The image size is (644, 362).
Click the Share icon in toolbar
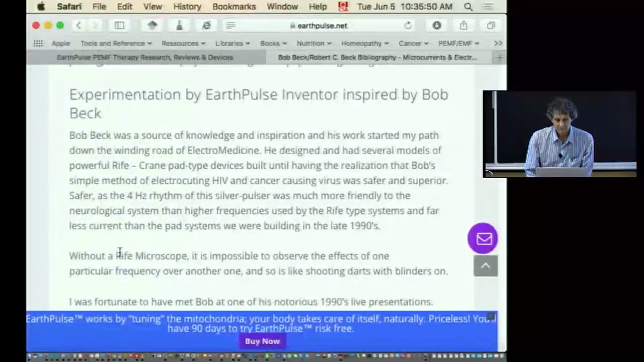point(464,25)
